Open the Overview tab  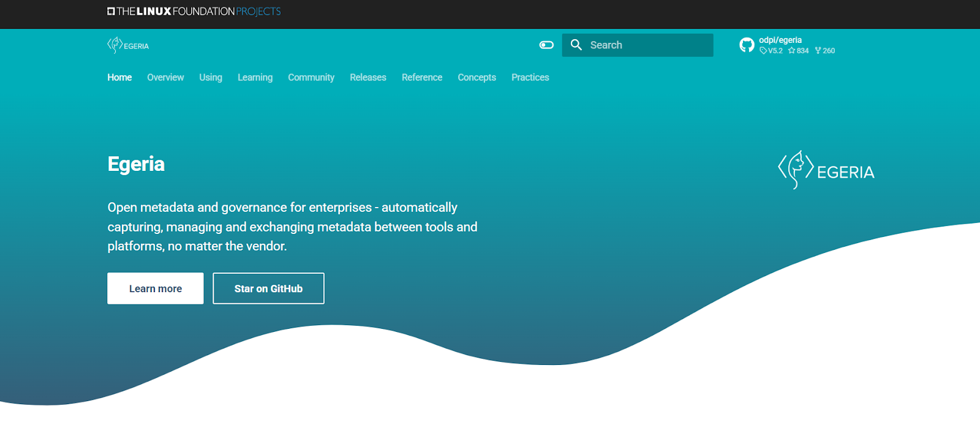[x=165, y=77]
